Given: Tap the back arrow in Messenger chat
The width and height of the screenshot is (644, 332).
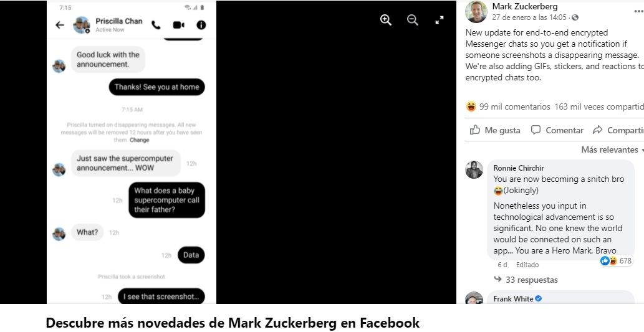Looking at the screenshot, I should pos(60,25).
